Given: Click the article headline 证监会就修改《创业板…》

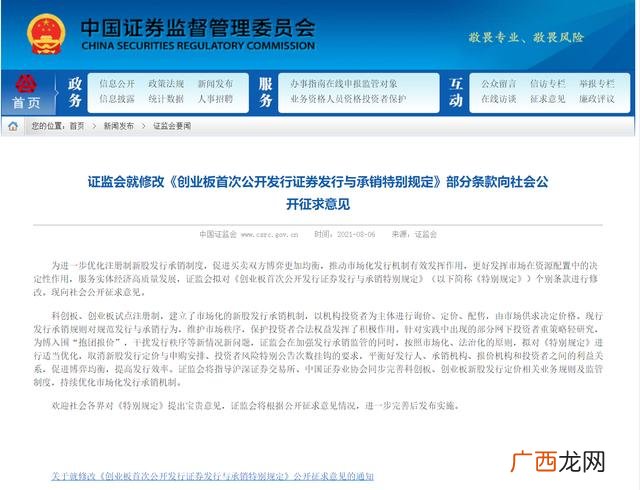Looking at the screenshot, I should point(318,193).
